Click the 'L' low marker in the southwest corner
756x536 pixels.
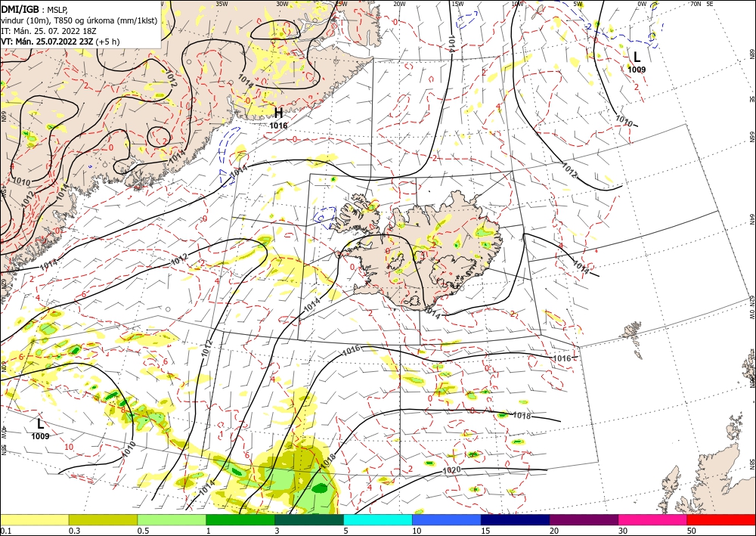41,424
